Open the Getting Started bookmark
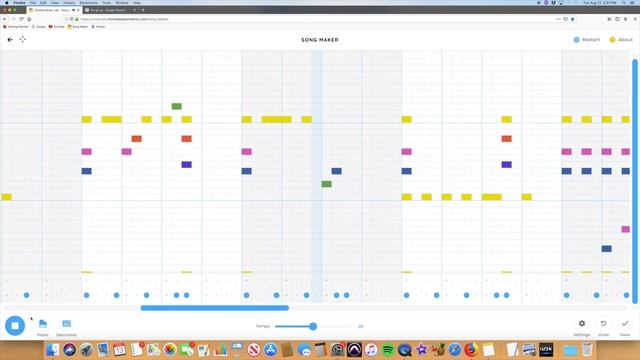 pos(16,27)
